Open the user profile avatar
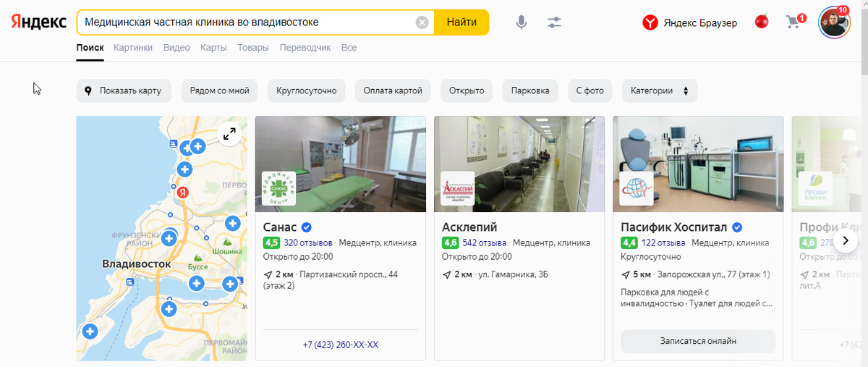This screenshot has height=367, width=868. pyautogui.click(x=834, y=22)
